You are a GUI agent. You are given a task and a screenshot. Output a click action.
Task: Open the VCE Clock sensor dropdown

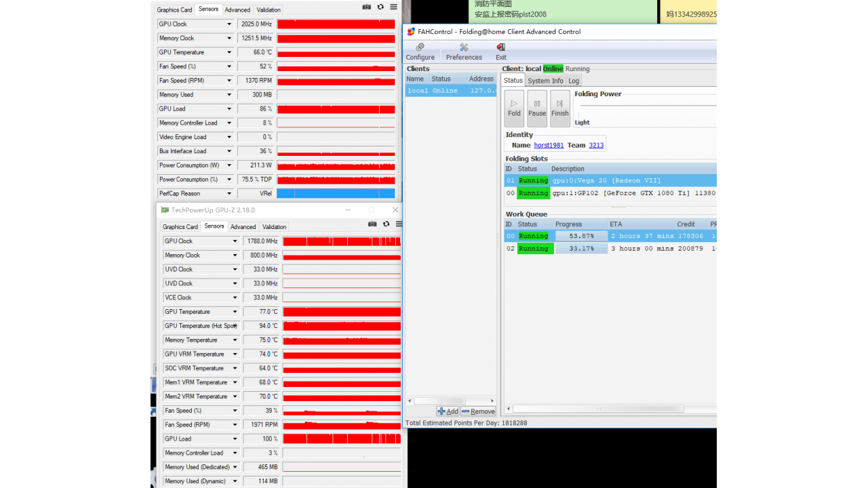pos(235,298)
